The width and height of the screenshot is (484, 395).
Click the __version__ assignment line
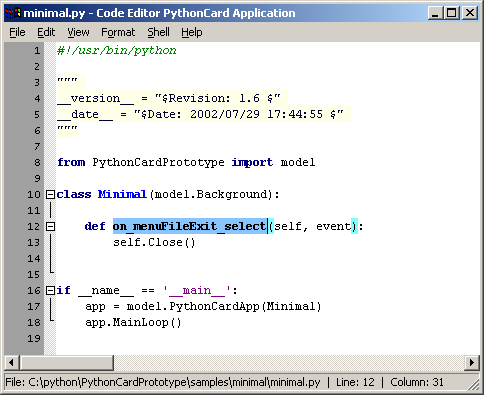tap(169, 99)
